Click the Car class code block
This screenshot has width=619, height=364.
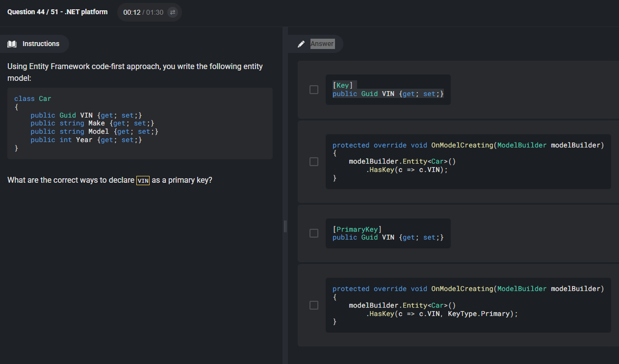tap(140, 123)
